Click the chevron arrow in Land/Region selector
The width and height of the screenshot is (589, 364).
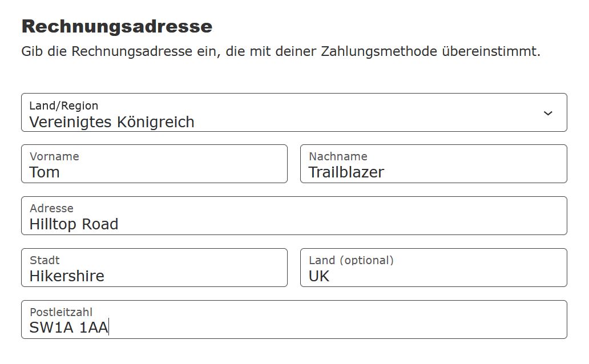tap(548, 113)
